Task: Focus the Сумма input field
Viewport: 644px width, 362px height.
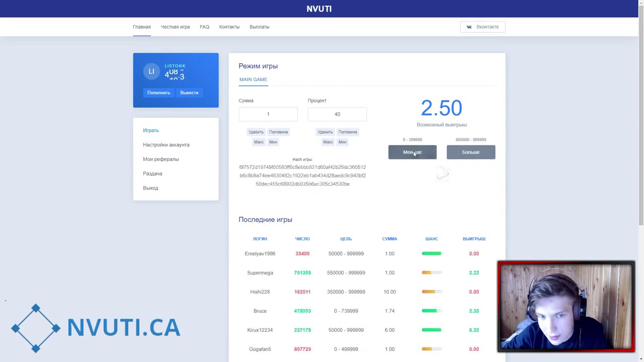Action: point(268,114)
